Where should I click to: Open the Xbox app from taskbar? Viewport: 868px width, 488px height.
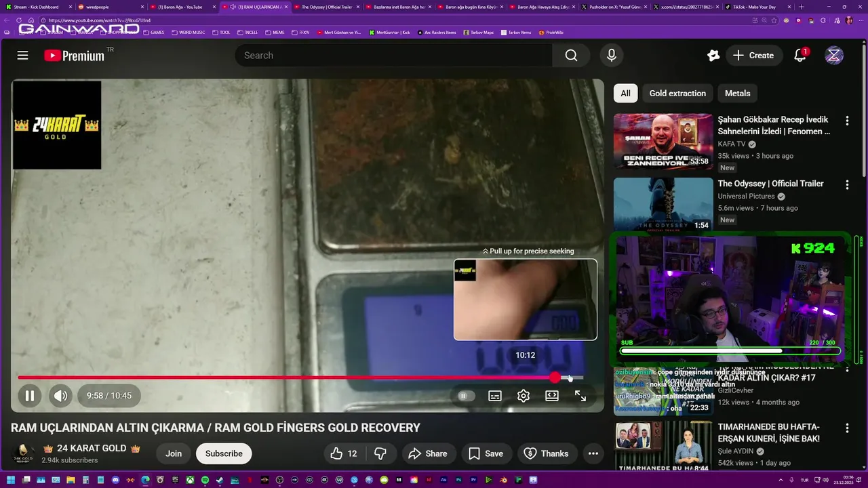(x=190, y=480)
